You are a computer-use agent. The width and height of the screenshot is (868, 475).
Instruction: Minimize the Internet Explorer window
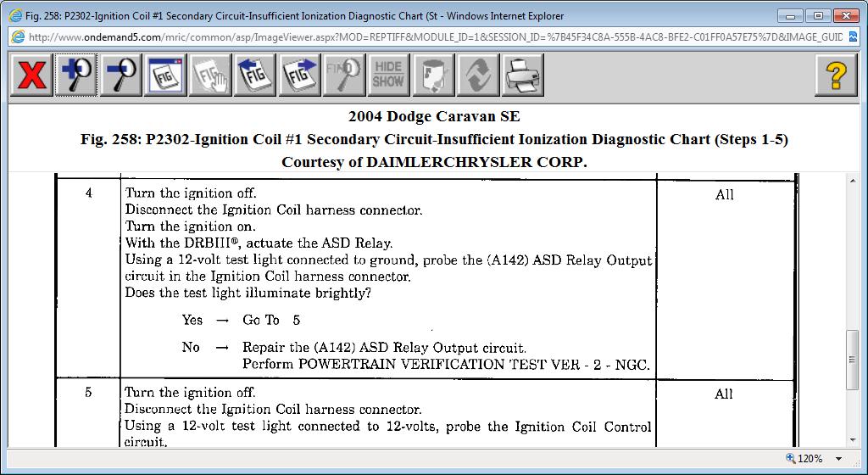pyautogui.click(x=790, y=15)
